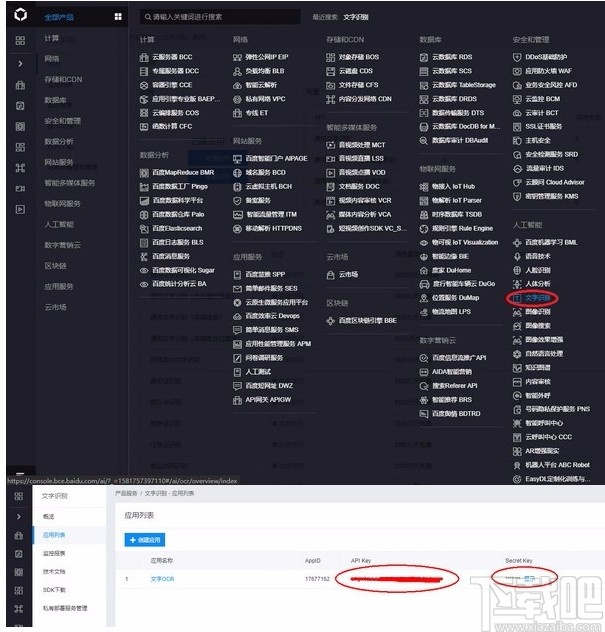Image resolution: width=605 pixels, height=632 pixels.
Task: Click the API Key column header
Action: click(361, 561)
